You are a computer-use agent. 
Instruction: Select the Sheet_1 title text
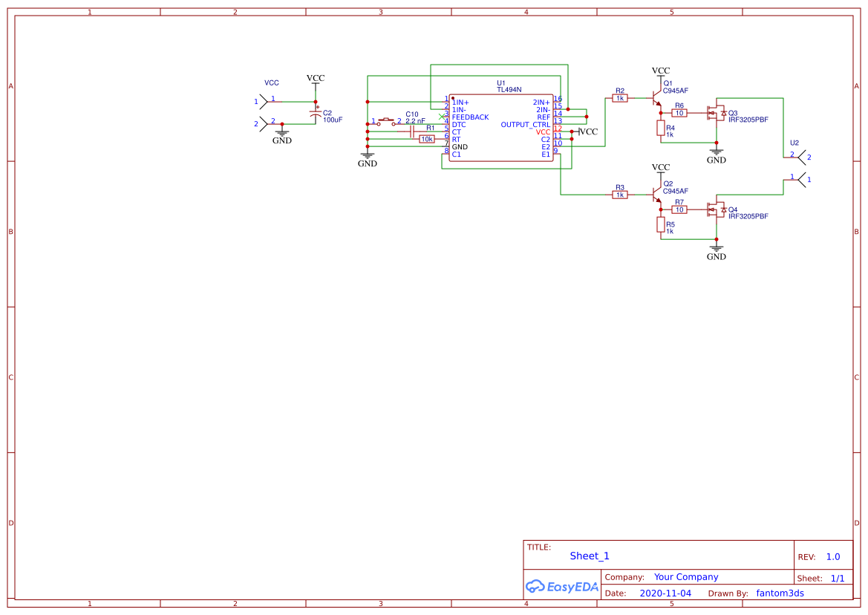(590, 556)
